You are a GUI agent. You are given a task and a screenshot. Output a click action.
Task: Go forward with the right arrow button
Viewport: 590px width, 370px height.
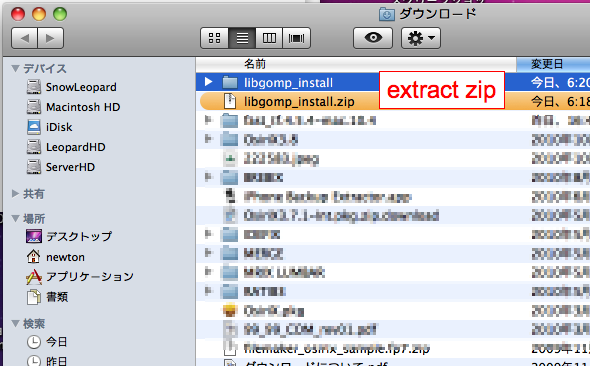point(50,38)
